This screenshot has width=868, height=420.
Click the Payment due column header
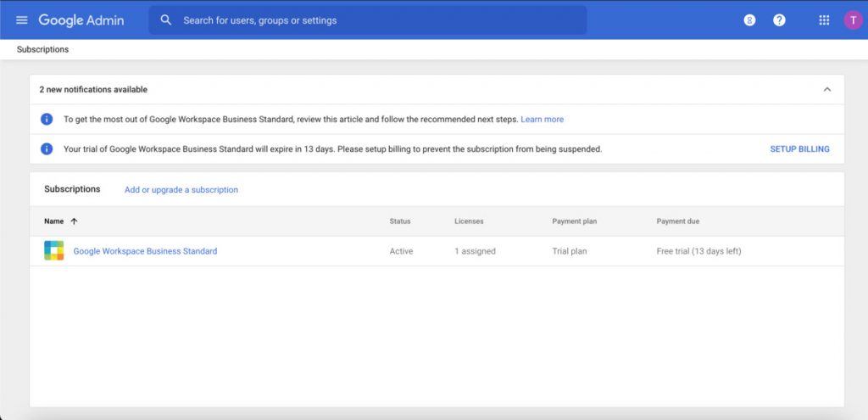point(677,221)
